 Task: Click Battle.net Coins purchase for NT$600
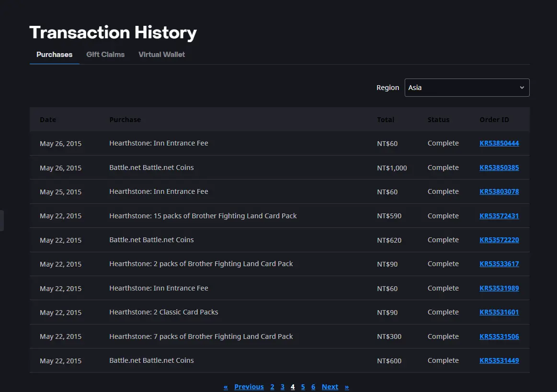[x=151, y=360]
